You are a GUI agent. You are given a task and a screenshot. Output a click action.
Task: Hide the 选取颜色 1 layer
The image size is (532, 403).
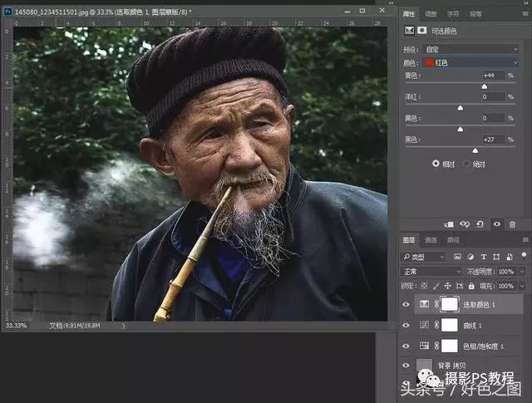(406, 304)
